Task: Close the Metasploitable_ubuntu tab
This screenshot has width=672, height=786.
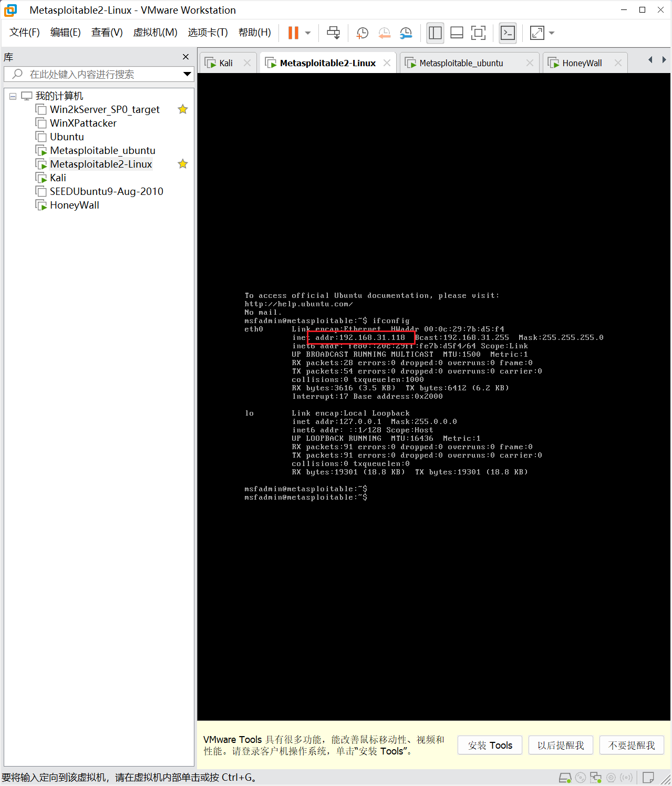Action: 530,63
